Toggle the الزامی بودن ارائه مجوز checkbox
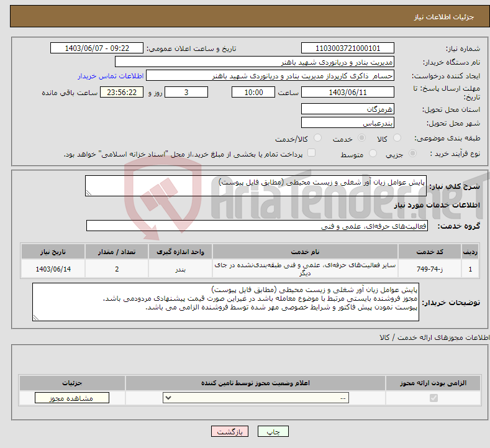This screenshot has width=490, height=448. point(433,398)
